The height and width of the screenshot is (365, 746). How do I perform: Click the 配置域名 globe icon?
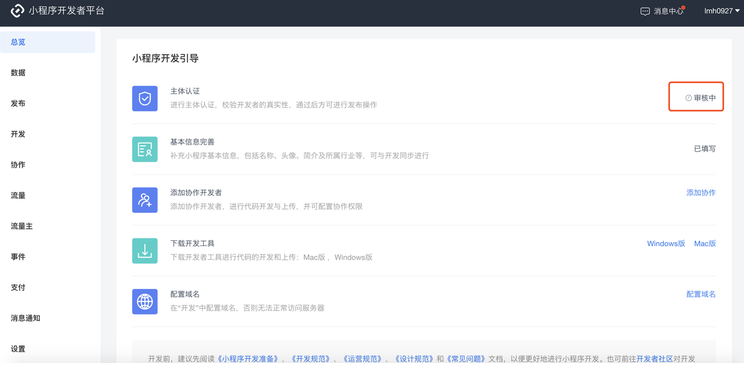click(x=145, y=302)
